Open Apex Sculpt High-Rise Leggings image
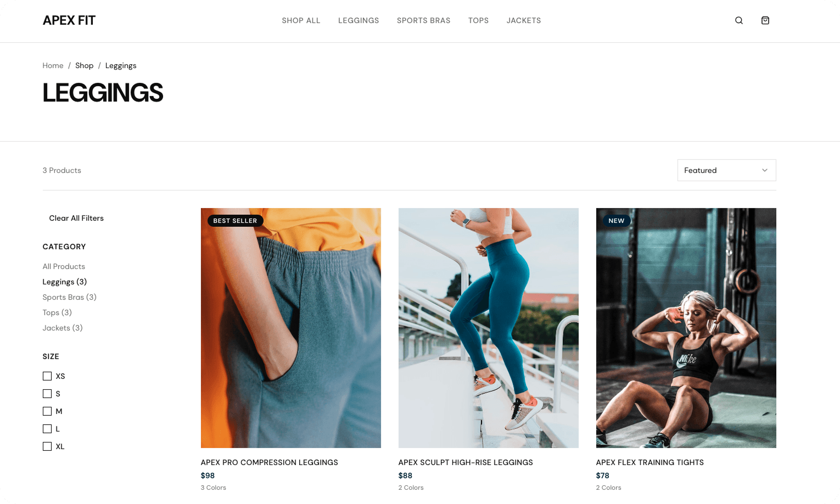Viewport: 840px width, 504px height. tap(489, 328)
